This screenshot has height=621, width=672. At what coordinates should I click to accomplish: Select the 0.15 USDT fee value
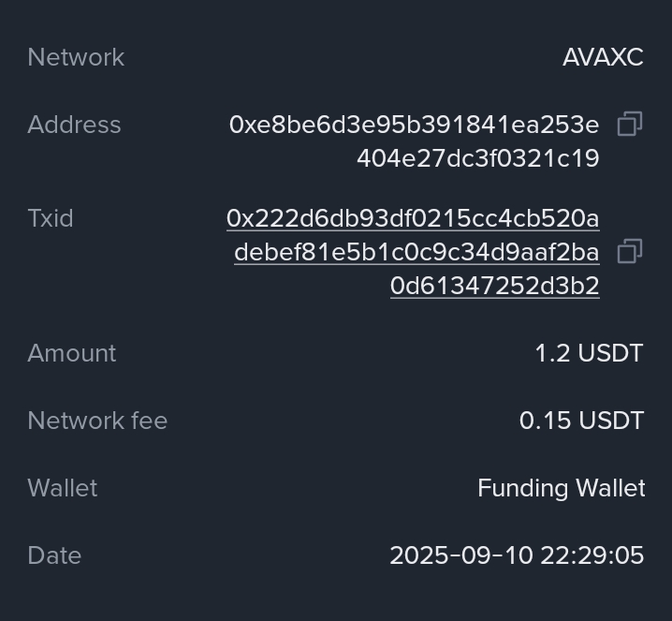coord(581,421)
